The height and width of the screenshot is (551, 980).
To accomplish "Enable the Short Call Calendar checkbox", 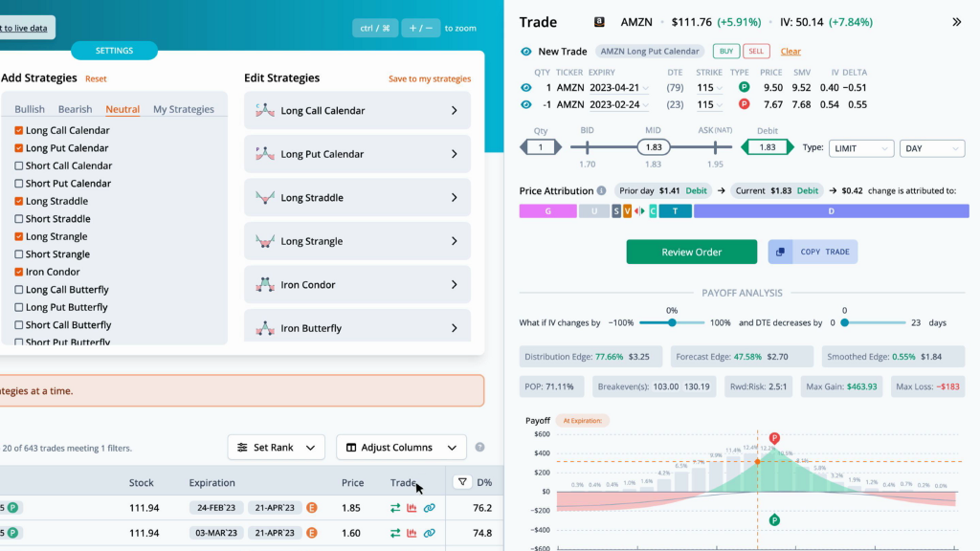I will (19, 165).
